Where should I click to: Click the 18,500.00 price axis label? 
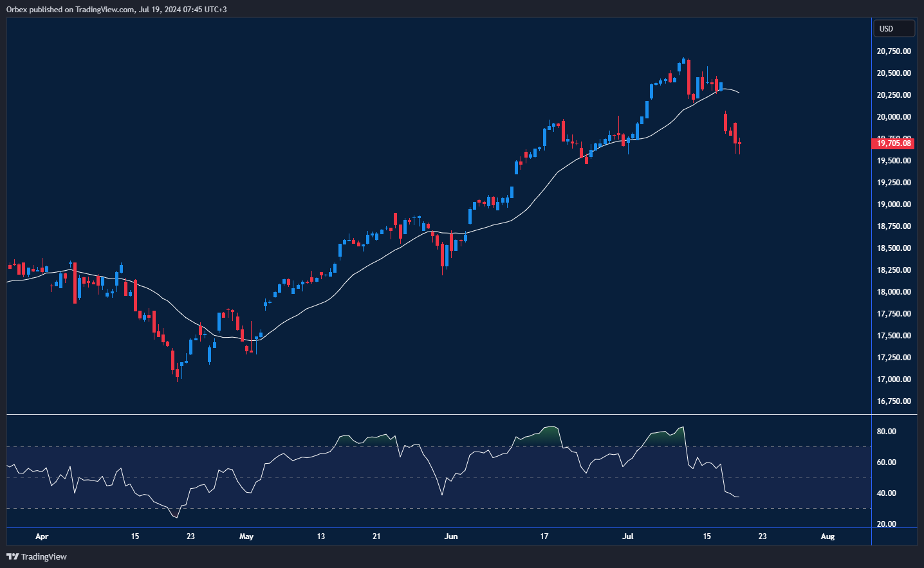coord(894,248)
